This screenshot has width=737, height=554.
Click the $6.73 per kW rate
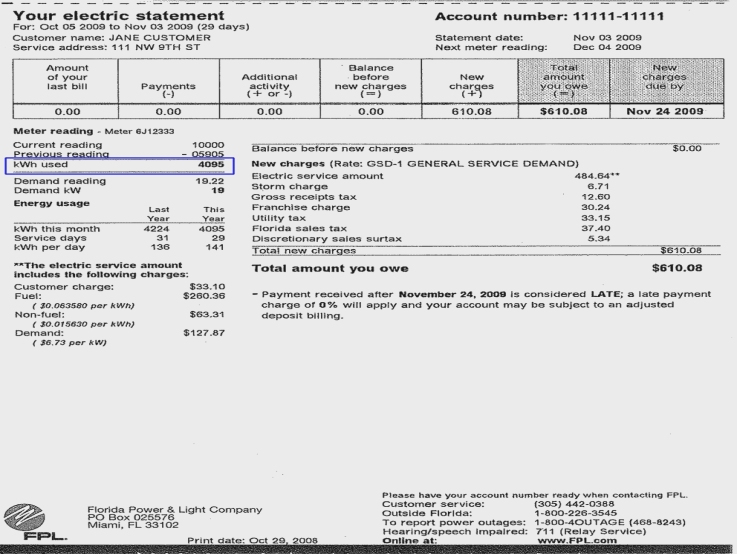(x=70, y=343)
